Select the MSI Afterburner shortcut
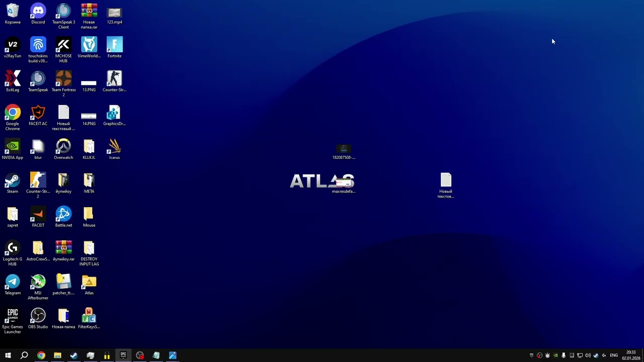Image resolution: width=644 pixels, height=362 pixels. 38,287
